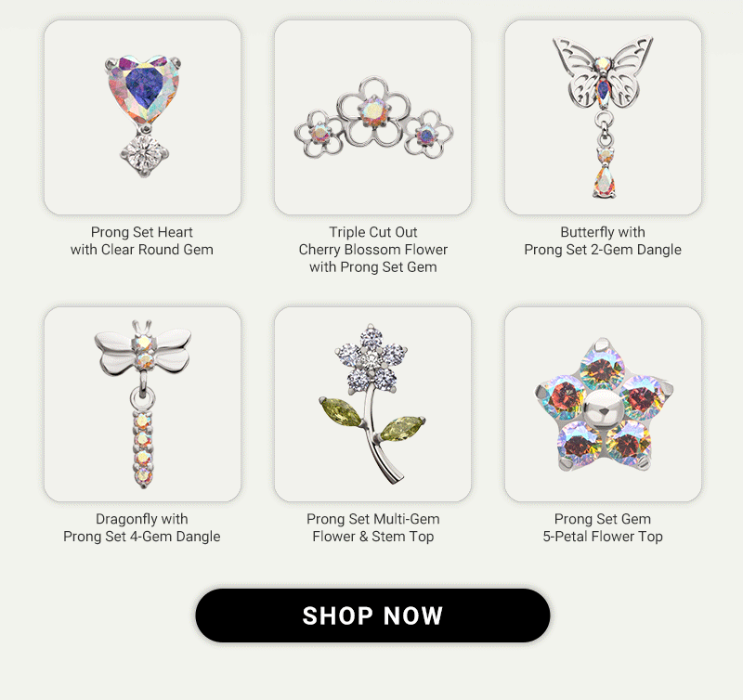The height and width of the screenshot is (700, 743).
Task: Open the Butterfly 2-Gem Dangle product image
Action: pos(603,117)
